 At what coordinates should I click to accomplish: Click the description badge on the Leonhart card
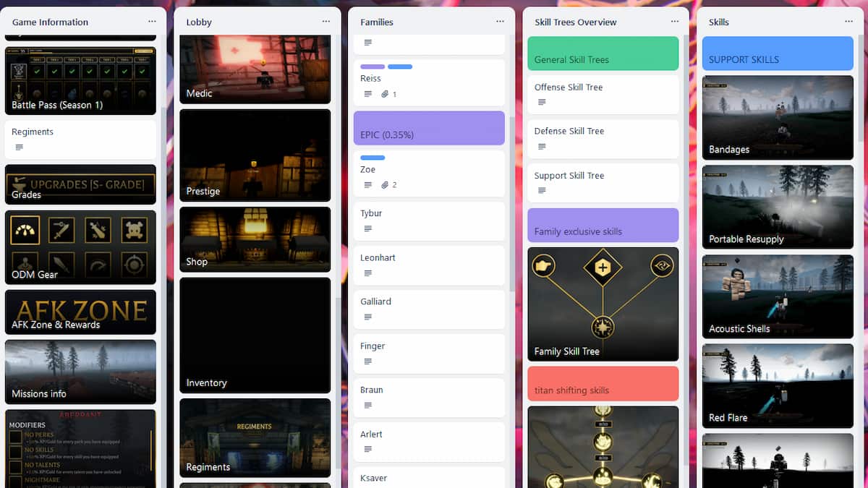367,273
